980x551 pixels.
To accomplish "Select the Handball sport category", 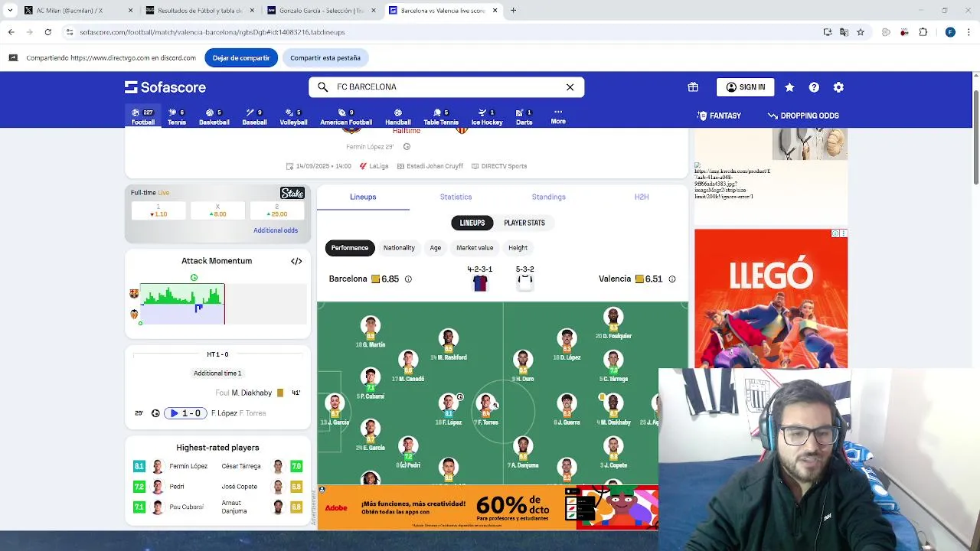I will tap(398, 117).
